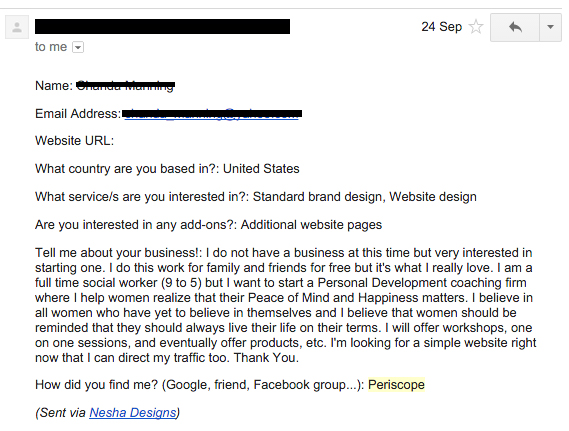Click the redacted email address link
This screenshot has width=569, height=431.
point(212,114)
